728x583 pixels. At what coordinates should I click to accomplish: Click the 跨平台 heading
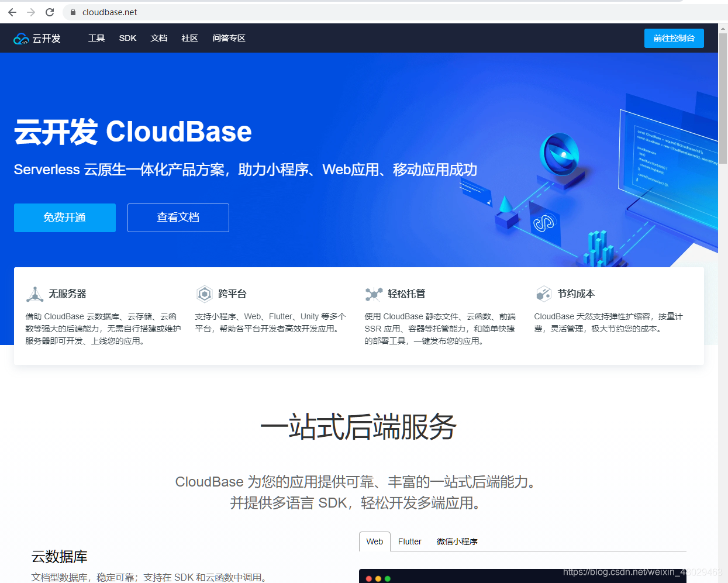(x=232, y=294)
